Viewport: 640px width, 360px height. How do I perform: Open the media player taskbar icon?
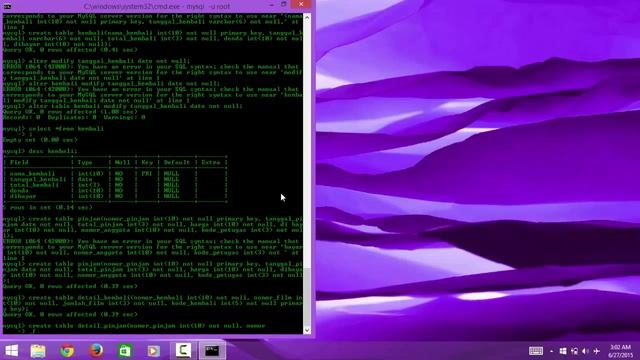[153, 351]
